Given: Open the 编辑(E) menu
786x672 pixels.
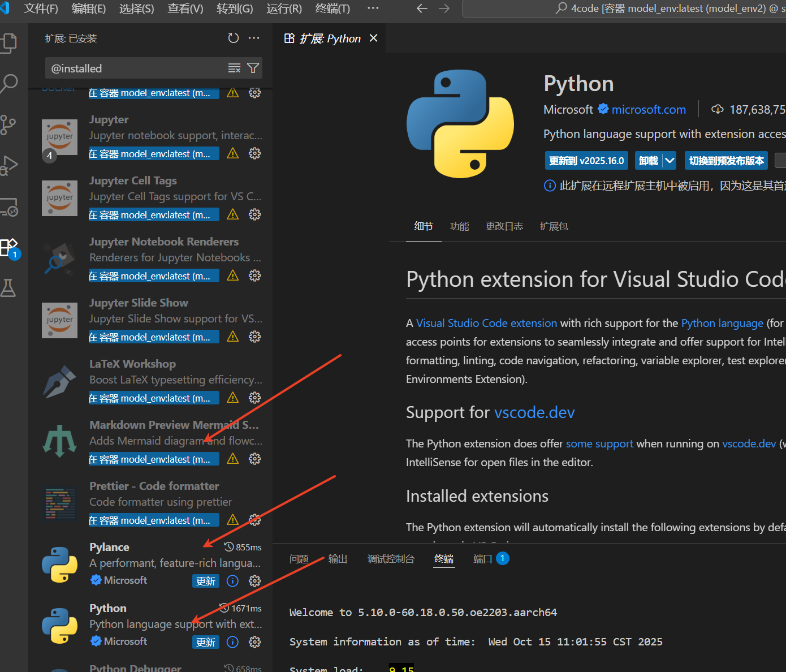Looking at the screenshot, I should 89,8.
